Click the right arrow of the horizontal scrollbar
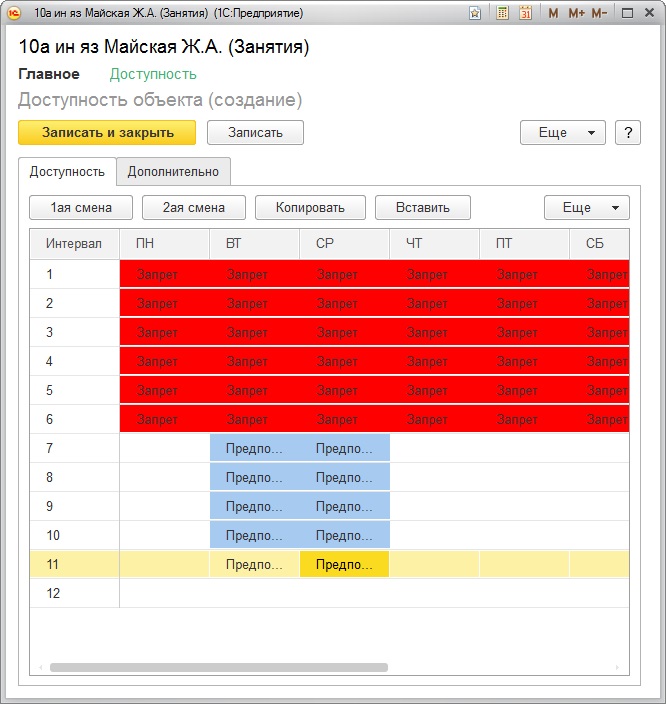Image resolution: width=666 pixels, height=704 pixels. 617,668
